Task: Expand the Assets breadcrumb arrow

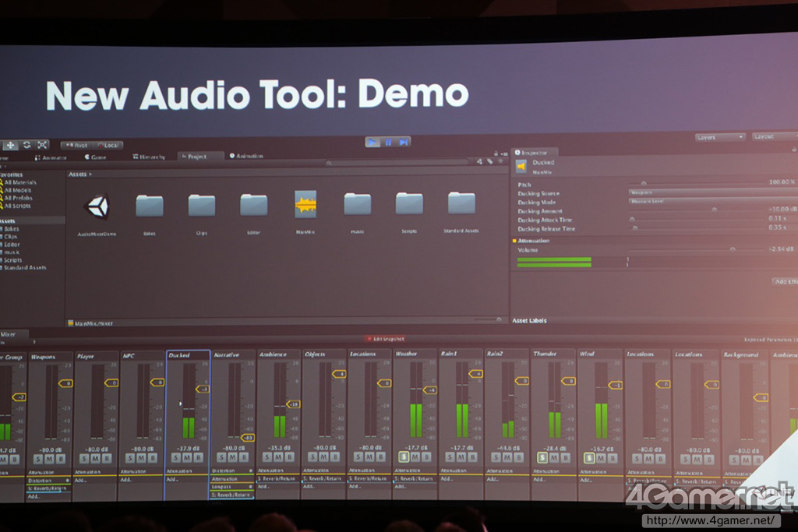Action: 90,174
